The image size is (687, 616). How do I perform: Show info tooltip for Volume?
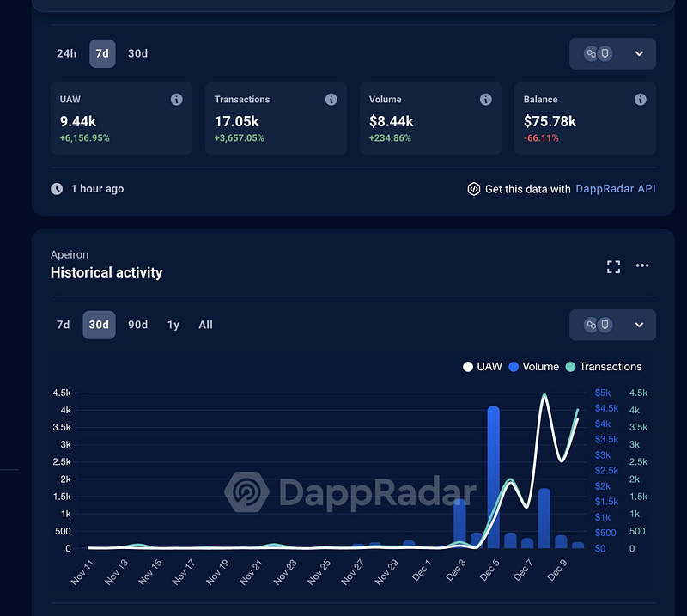pyautogui.click(x=485, y=100)
